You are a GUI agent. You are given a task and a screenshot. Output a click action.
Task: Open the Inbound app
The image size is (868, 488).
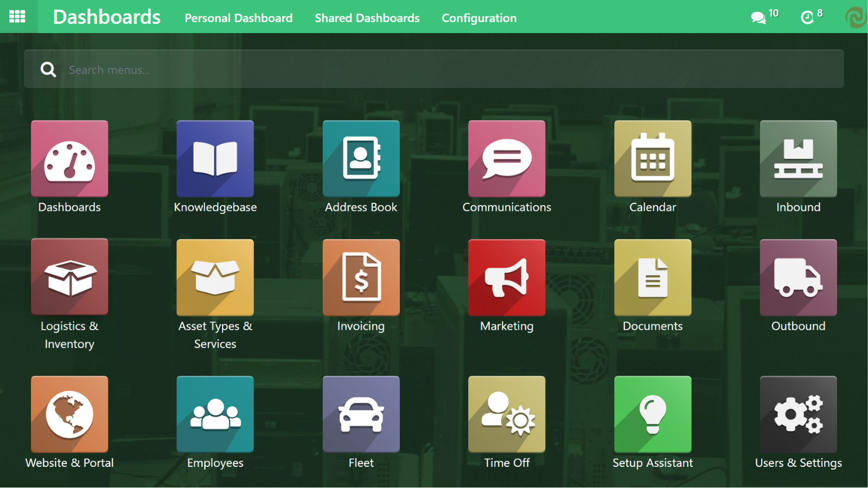pos(798,159)
